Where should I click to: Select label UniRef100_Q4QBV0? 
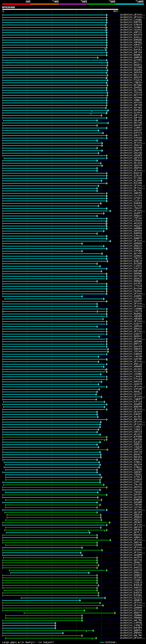(x=131, y=575)
